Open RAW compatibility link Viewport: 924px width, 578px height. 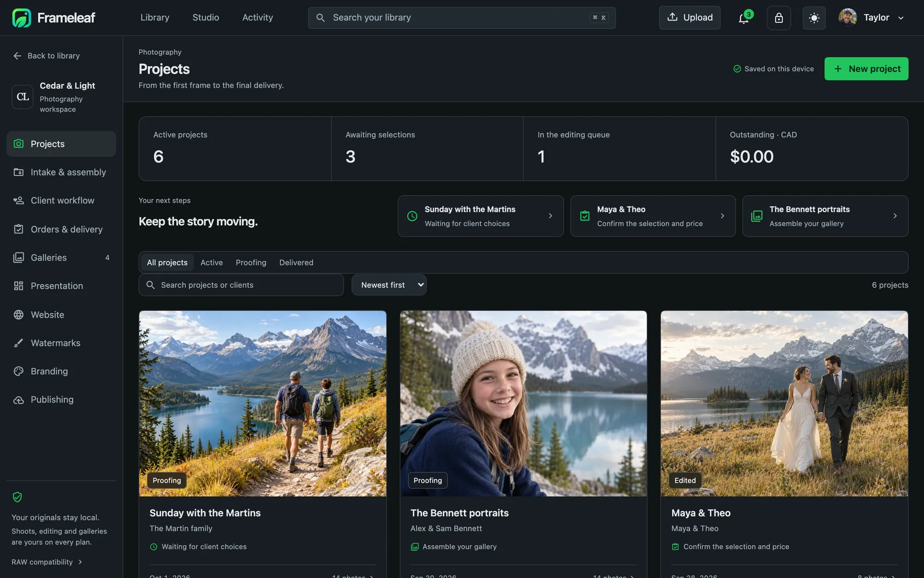[47, 562]
